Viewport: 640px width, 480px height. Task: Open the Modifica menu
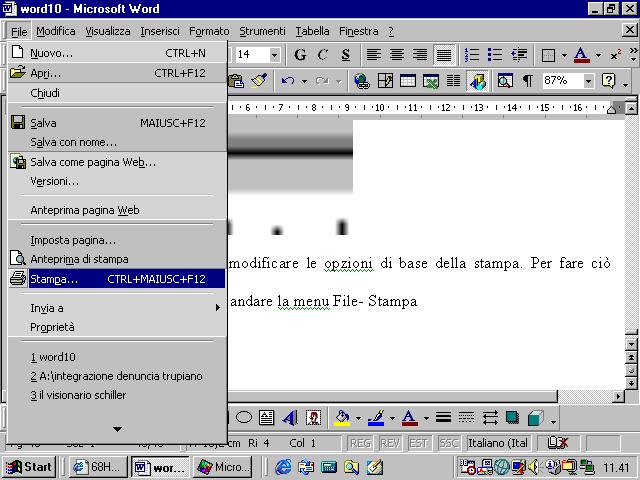pyautogui.click(x=56, y=31)
